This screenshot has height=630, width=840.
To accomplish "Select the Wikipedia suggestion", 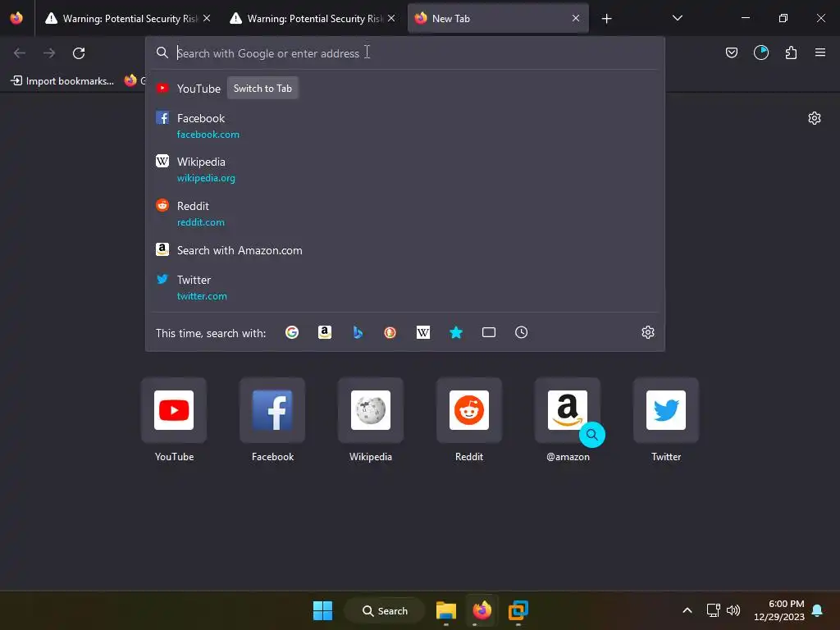I will pos(404,169).
